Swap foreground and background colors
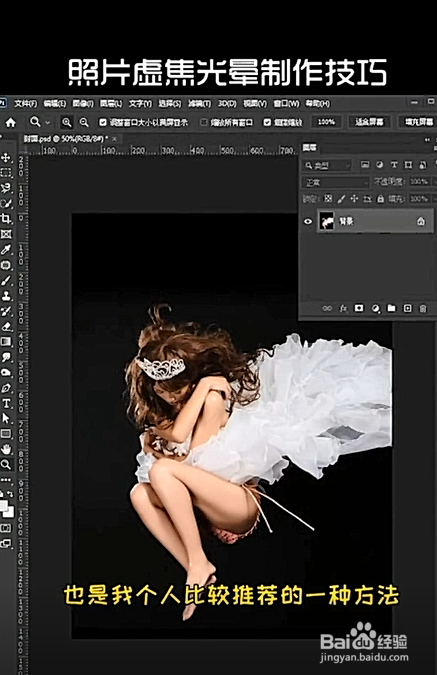 coord(10,494)
